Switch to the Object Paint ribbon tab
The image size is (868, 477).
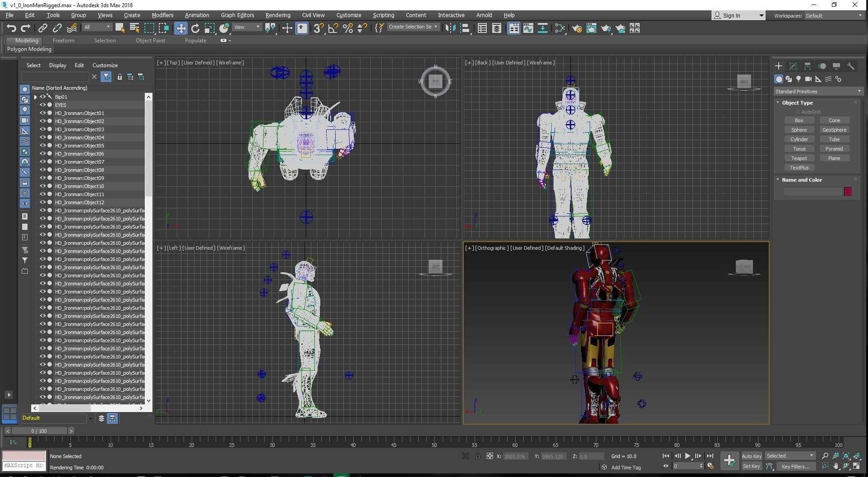click(150, 40)
